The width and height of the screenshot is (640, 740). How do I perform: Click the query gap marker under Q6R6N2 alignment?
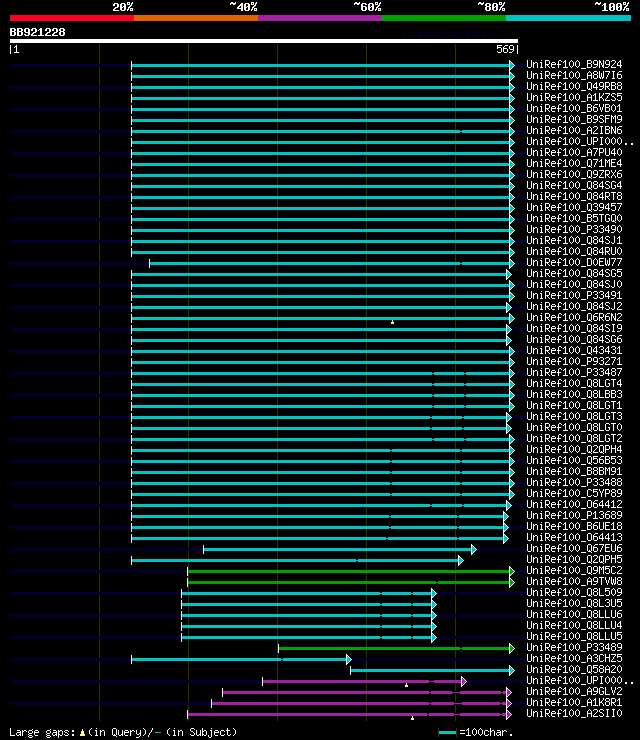pyautogui.click(x=392, y=322)
